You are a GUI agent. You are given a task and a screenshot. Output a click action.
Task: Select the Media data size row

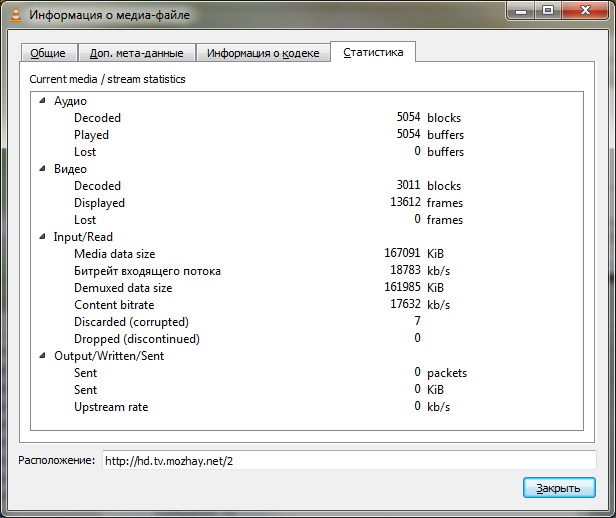[x=306, y=254]
